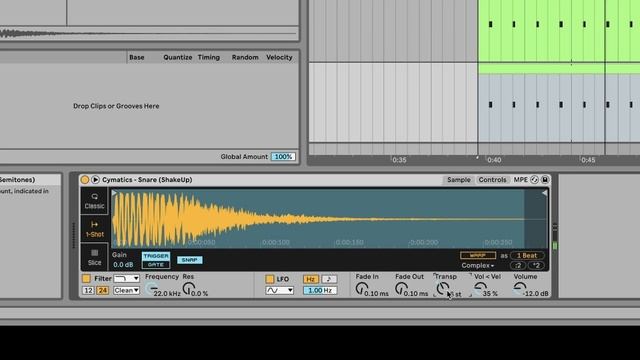Toggle the Simpler device activator button
The height and width of the screenshot is (360, 640).
click(x=84, y=180)
